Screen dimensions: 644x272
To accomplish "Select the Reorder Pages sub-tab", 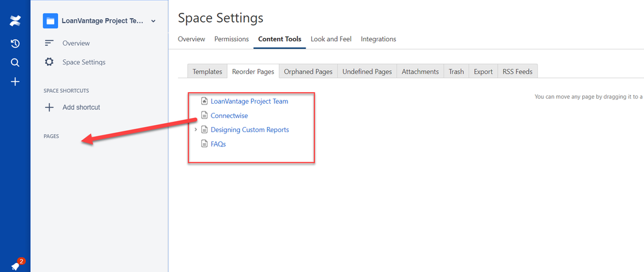I will click(x=253, y=72).
